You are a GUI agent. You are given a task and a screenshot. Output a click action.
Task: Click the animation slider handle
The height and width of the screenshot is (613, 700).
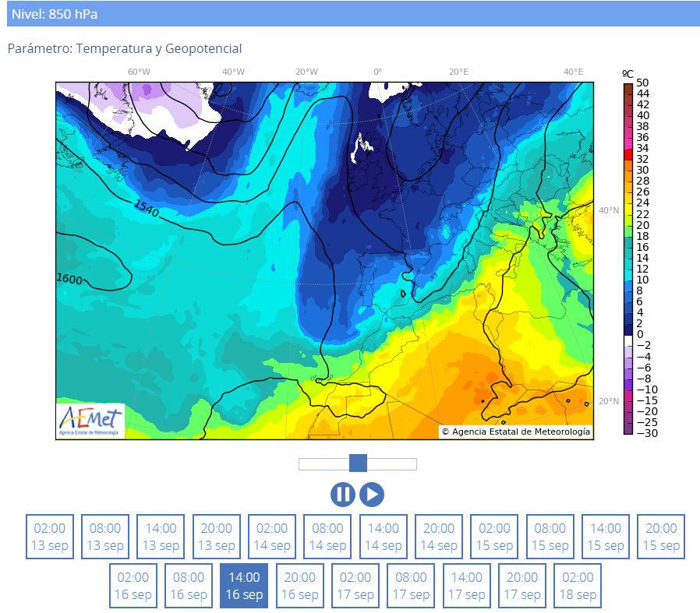click(358, 464)
